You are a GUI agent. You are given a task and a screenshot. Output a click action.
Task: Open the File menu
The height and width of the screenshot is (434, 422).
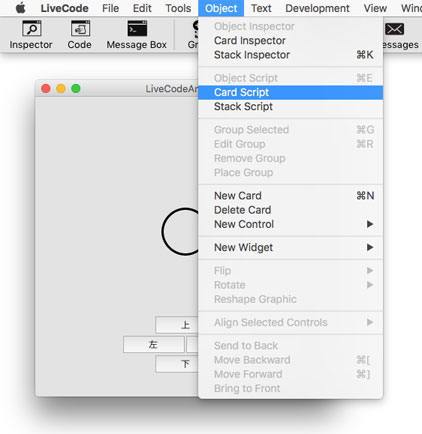pos(110,8)
